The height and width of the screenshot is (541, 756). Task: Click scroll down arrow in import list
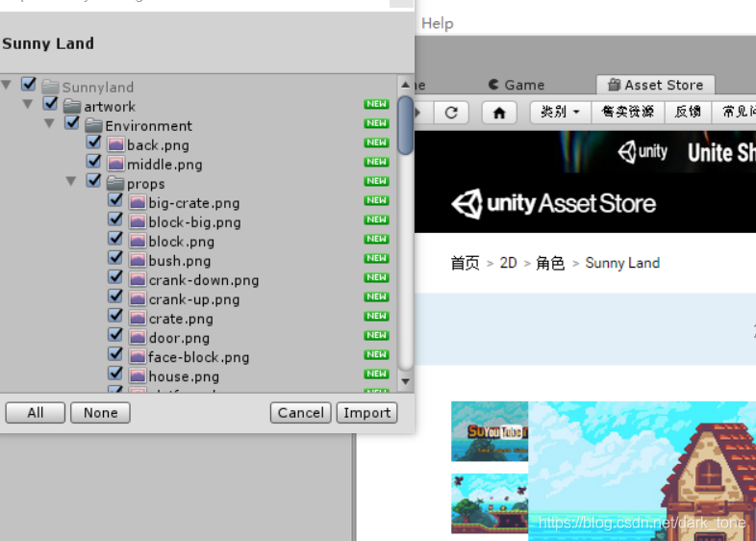click(406, 382)
